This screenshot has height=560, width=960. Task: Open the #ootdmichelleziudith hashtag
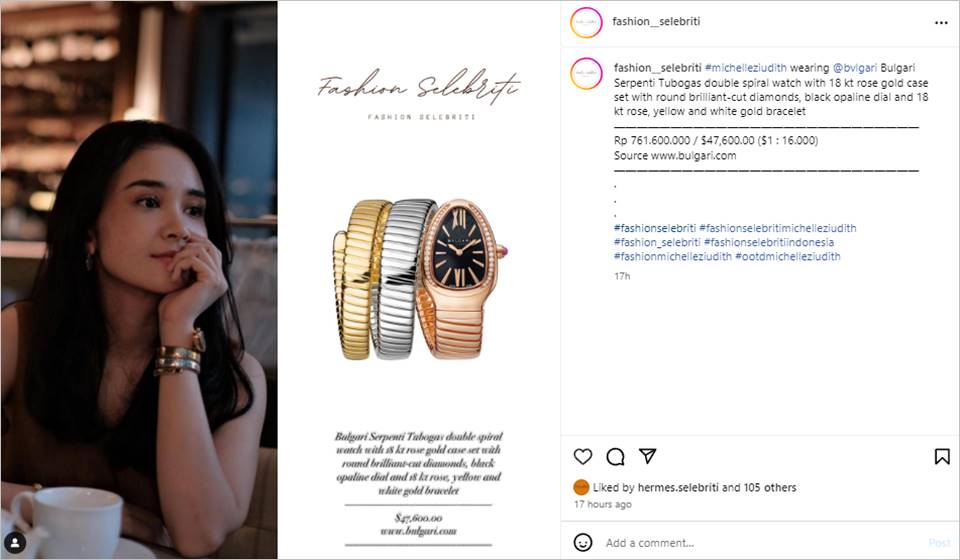788,256
